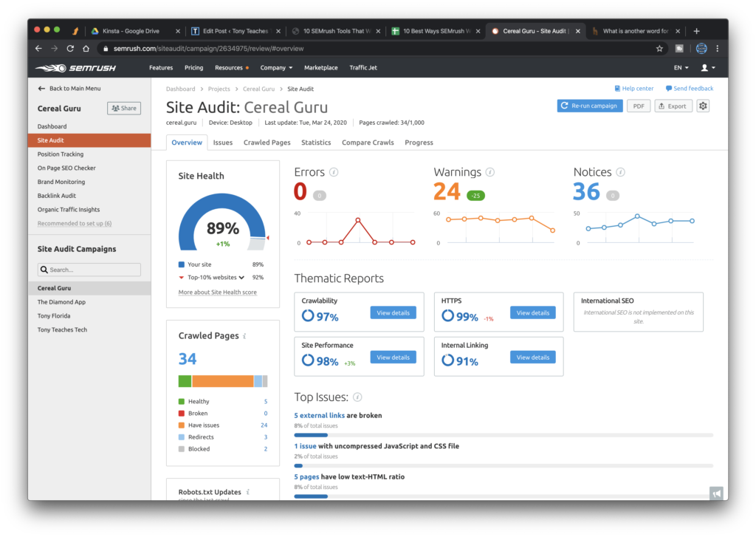Open the user account profile menu

(707, 68)
